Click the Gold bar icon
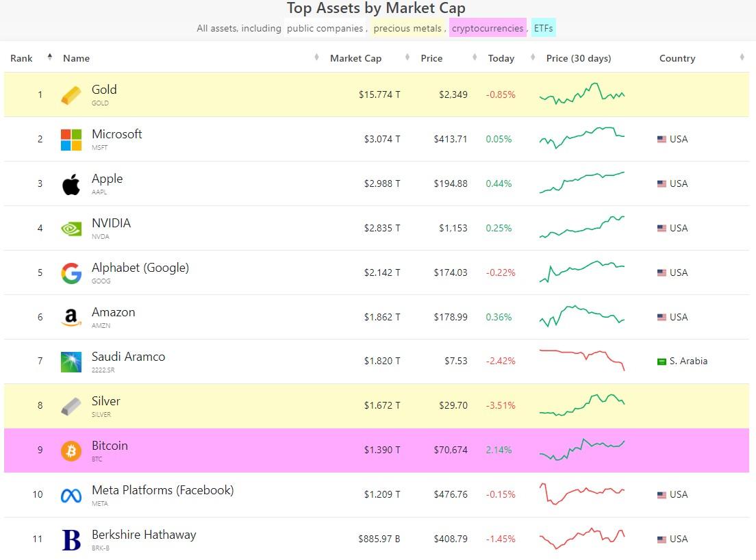756x560 pixels. click(71, 95)
